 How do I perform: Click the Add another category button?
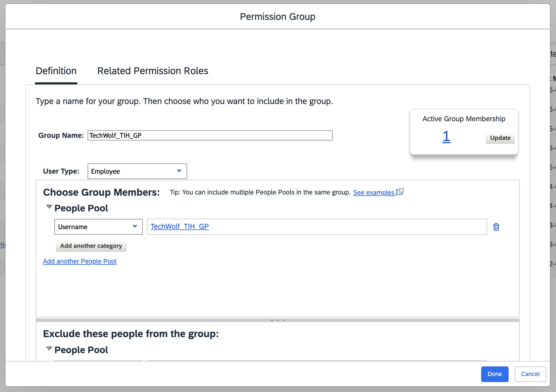pos(91,246)
